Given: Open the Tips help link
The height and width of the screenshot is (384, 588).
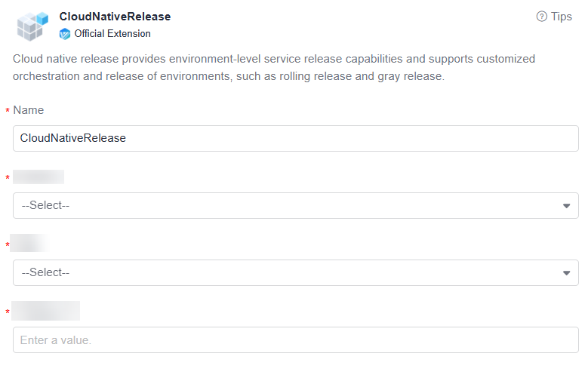Looking at the screenshot, I should tap(561, 17).
